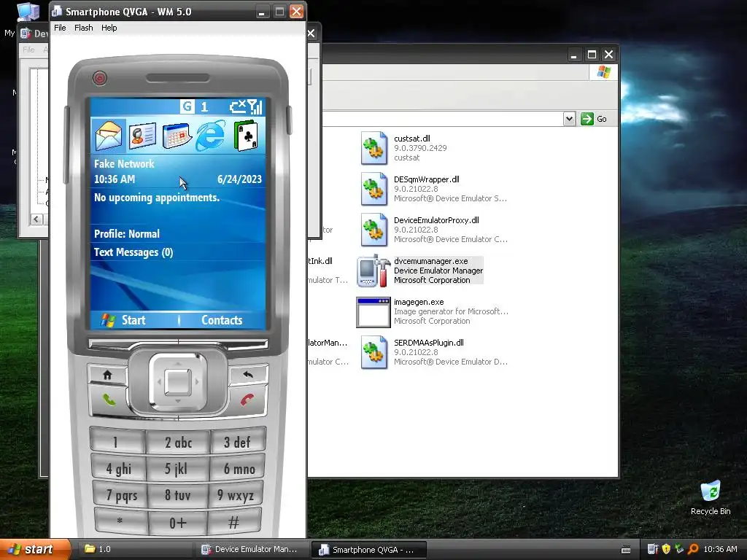Click the phone's red power button
The image size is (747, 560).
tap(99, 78)
